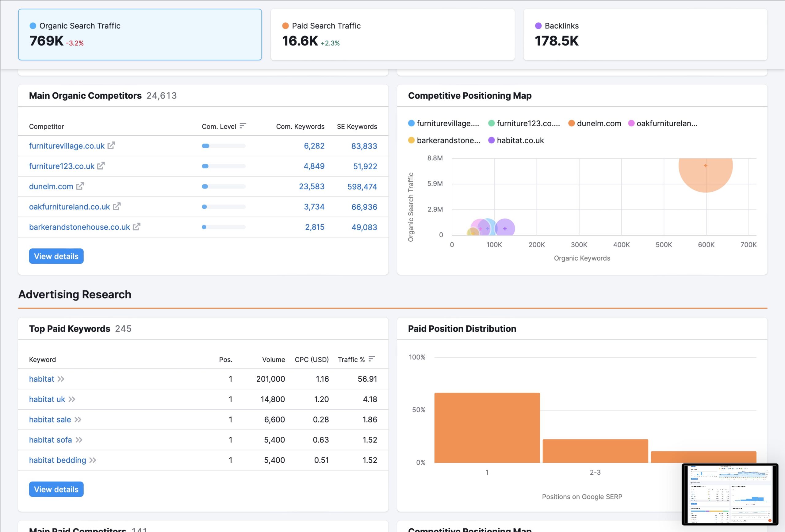This screenshot has width=785, height=532.
Task: Open the habitat sofa paid keyword
Action: 50,440
